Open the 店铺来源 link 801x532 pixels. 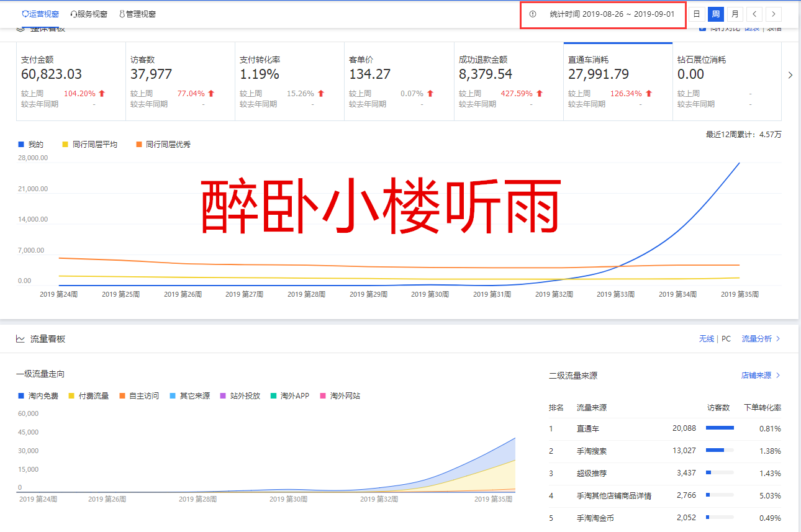tap(761, 376)
